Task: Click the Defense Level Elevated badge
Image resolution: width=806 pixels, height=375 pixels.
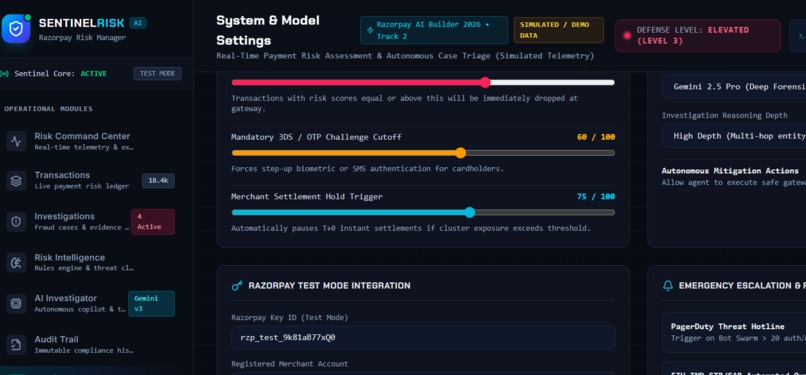Action: tap(698, 35)
